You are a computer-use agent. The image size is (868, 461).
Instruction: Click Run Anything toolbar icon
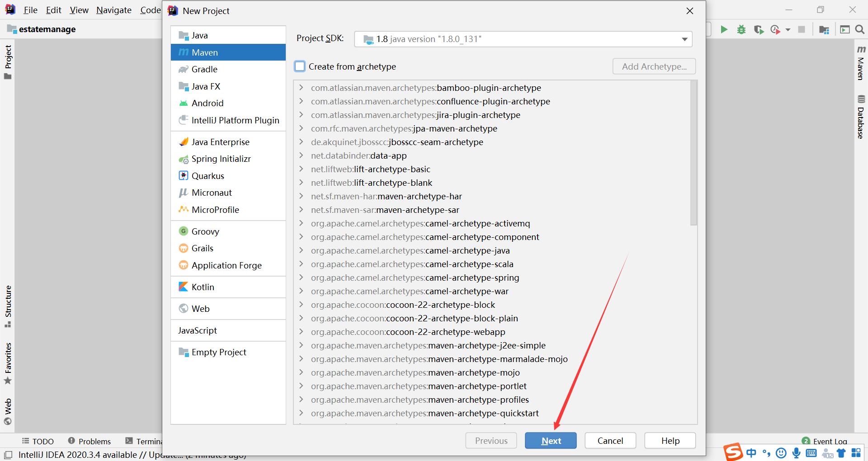[x=845, y=29]
